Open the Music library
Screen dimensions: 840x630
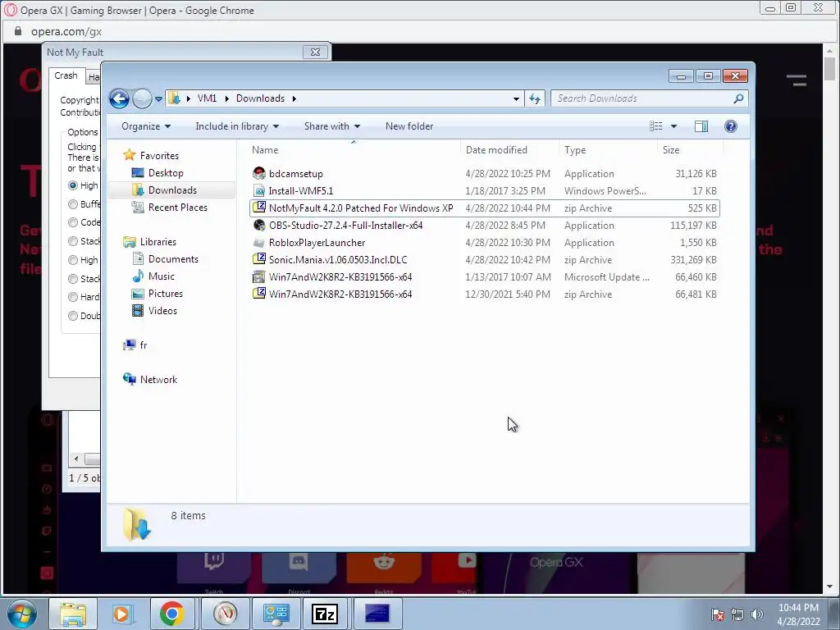(153, 276)
